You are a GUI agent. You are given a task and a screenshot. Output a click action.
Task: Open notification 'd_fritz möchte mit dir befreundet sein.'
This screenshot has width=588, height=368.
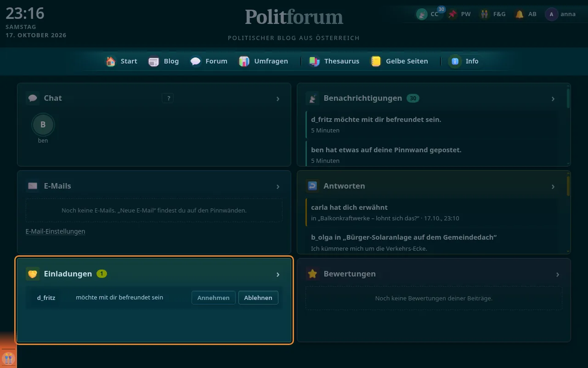coord(432,125)
